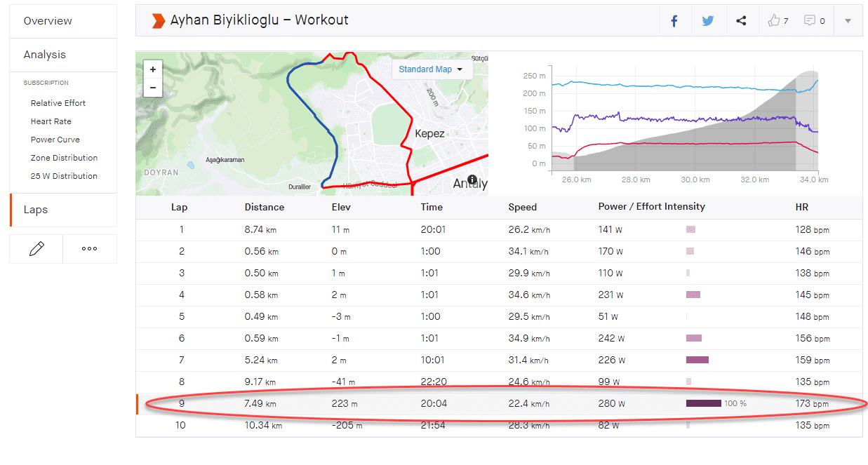Switch to the Analysis section
Viewport: 868px width, 465px height.
pos(45,55)
